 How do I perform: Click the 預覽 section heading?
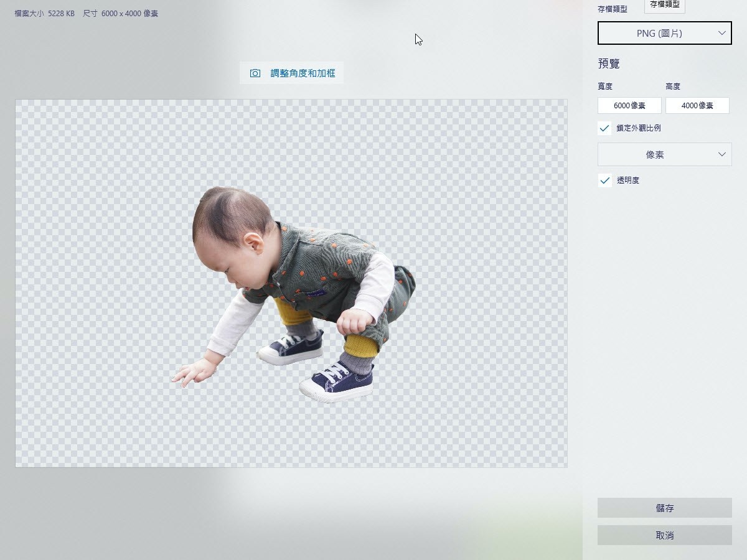click(609, 63)
